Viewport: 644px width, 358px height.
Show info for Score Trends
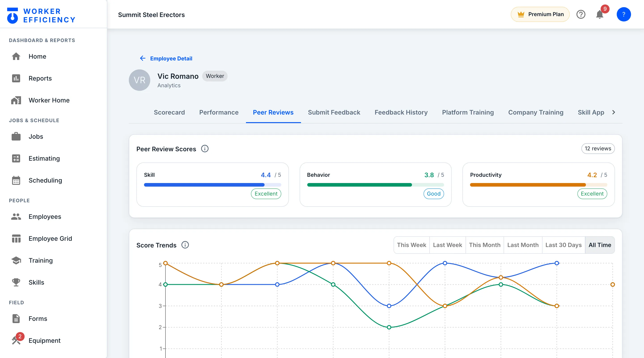pos(185,245)
